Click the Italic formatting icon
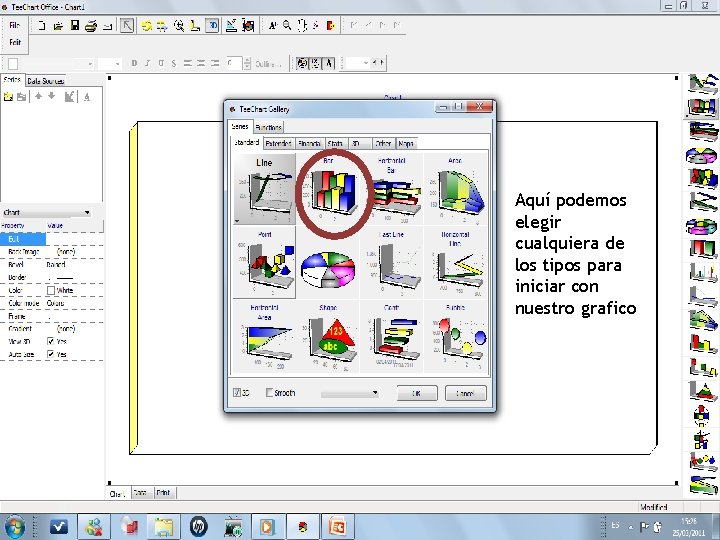The image size is (720, 540). (x=147, y=63)
